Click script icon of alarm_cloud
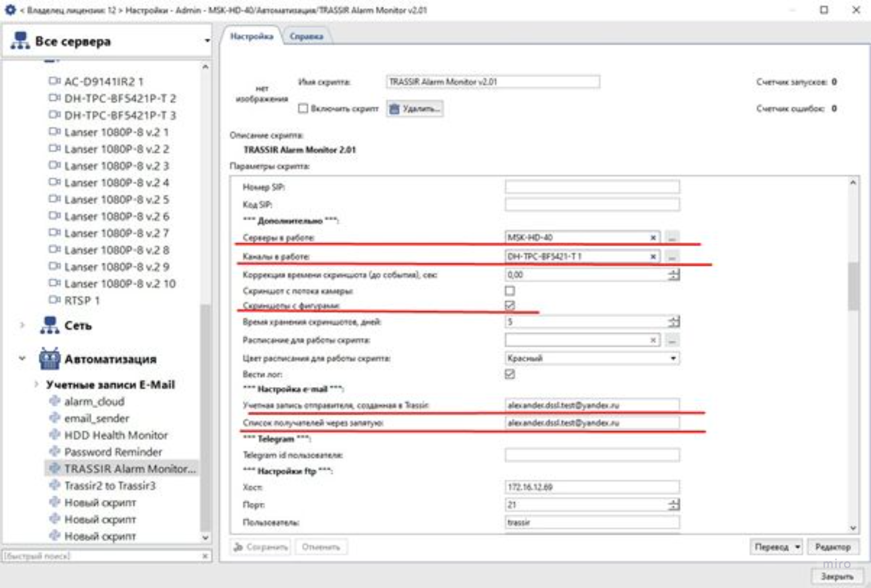Viewport: 871px width, 588px height. (x=54, y=401)
